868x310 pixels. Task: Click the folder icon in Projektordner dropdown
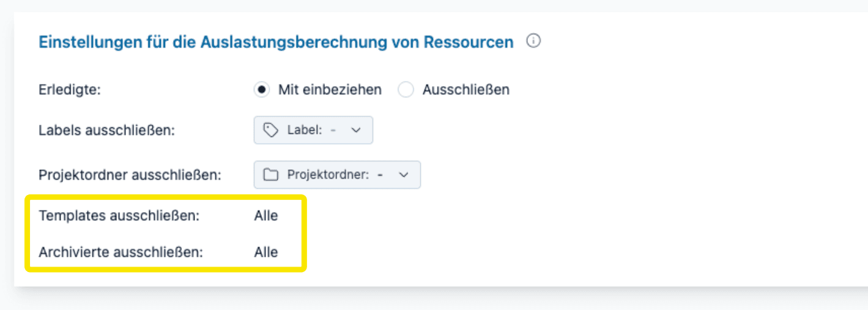click(270, 175)
